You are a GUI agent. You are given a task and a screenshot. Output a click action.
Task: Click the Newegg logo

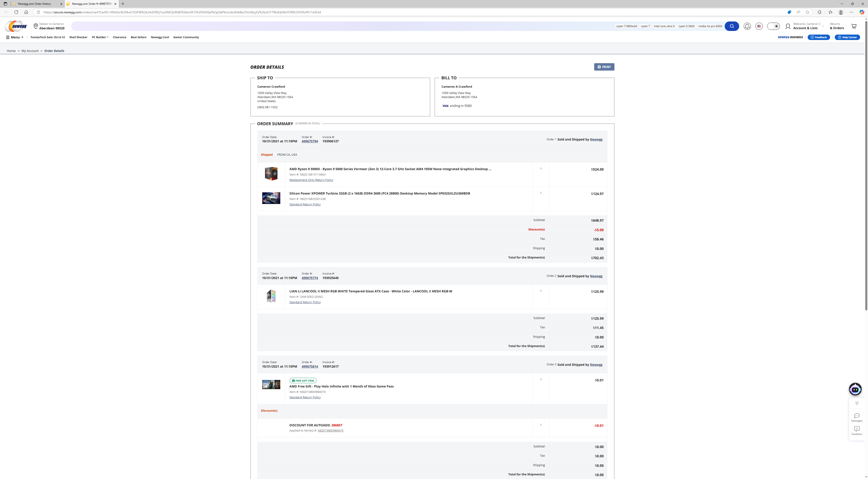tap(16, 26)
